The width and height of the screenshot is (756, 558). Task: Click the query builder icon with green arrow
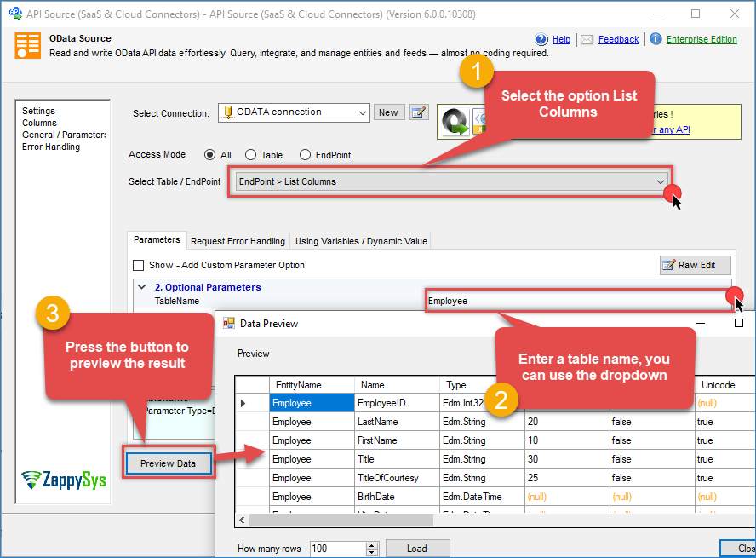tap(455, 124)
